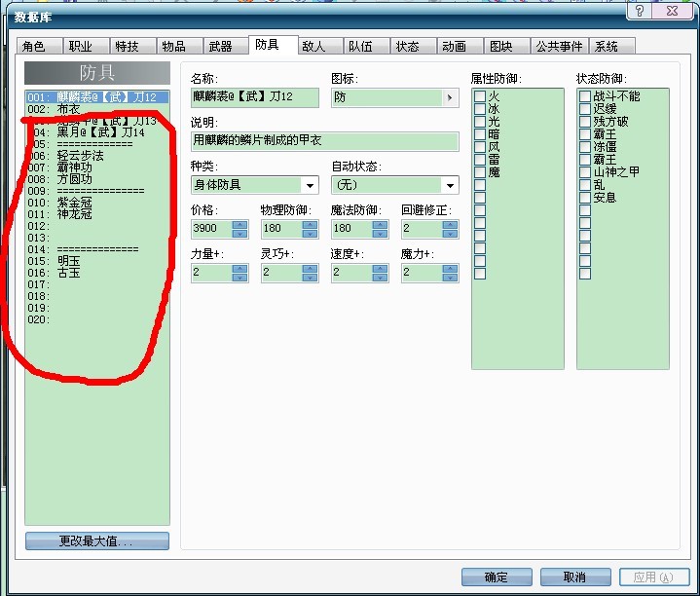Screen dimensions: 700x596
Task: Open the dialog help question mark button
Action: click(x=640, y=11)
